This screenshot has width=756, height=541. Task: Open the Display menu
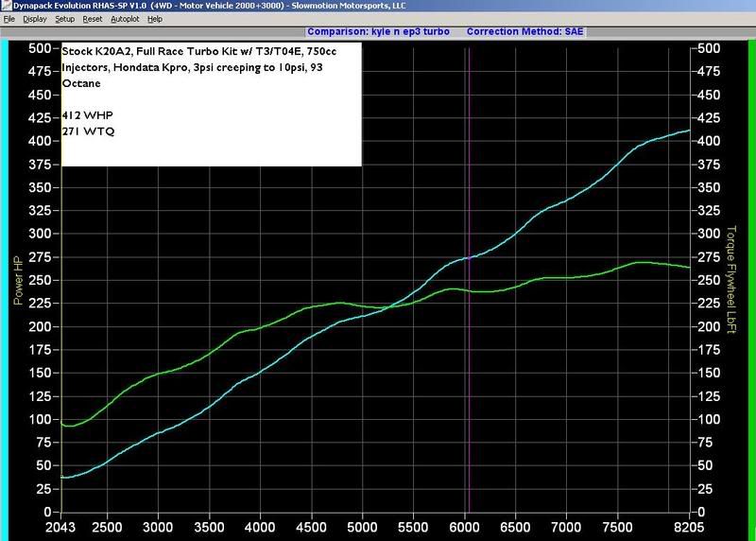34,19
